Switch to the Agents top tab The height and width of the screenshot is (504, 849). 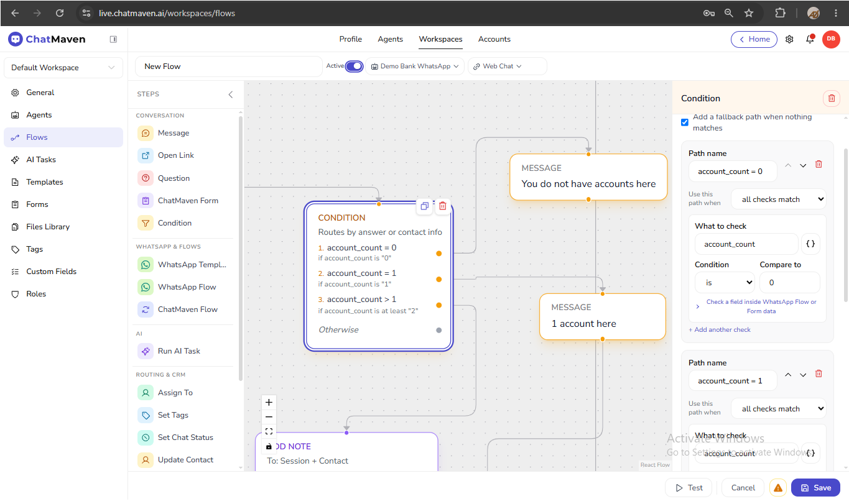click(391, 39)
